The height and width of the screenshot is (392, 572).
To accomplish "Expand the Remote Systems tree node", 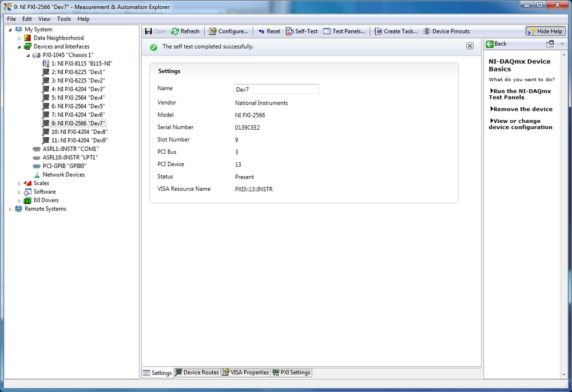I will tap(10, 209).
